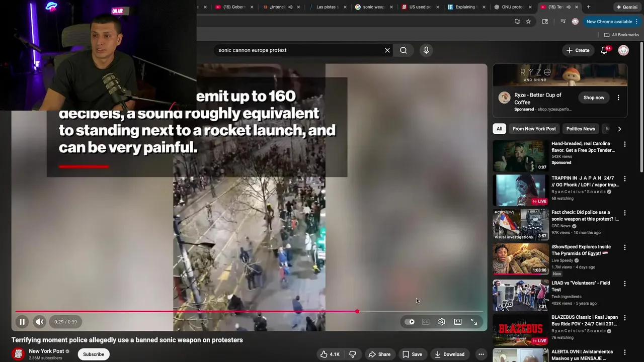Screen dimensions: 644x362
Task: Open Ryze ad options menu
Action: (x=618, y=98)
